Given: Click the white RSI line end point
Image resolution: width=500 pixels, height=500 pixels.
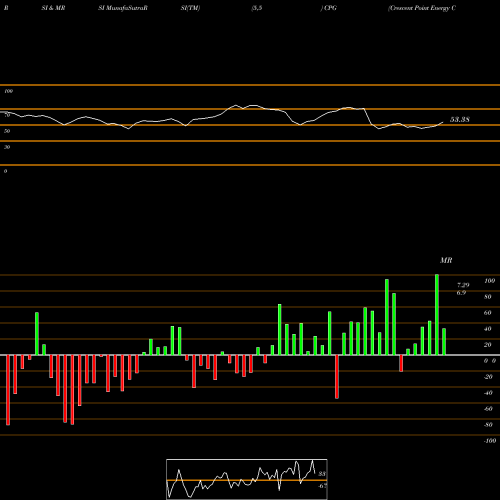Looking at the screenshot, I should point(443,122).
